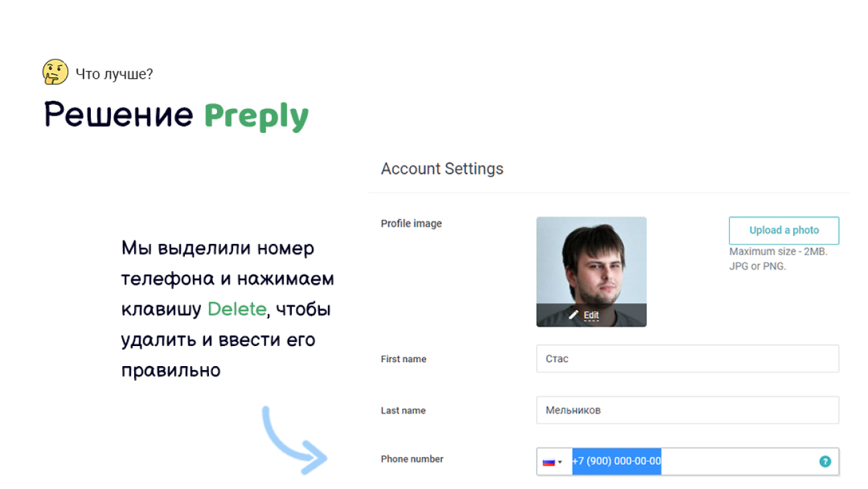Click the help question mark icon
The image size is (868, 489).
pyautogui.click(x=825, y=462)
